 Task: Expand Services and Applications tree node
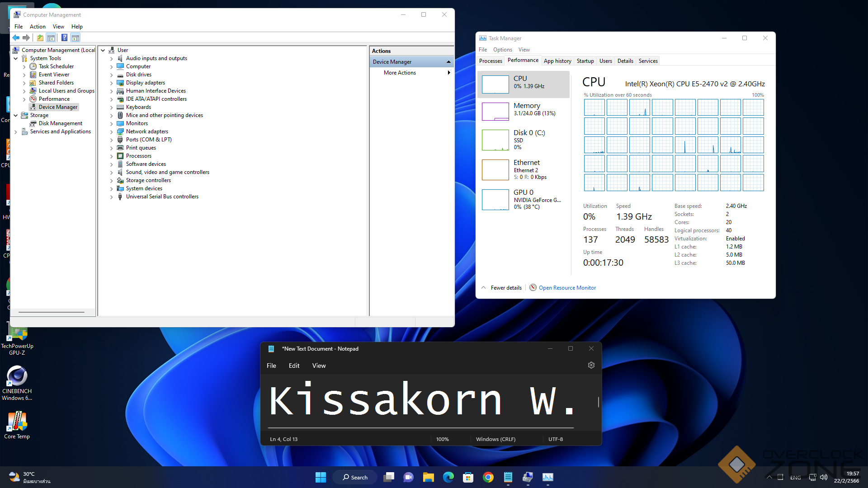pyautogui.click(x=16, y=132)
